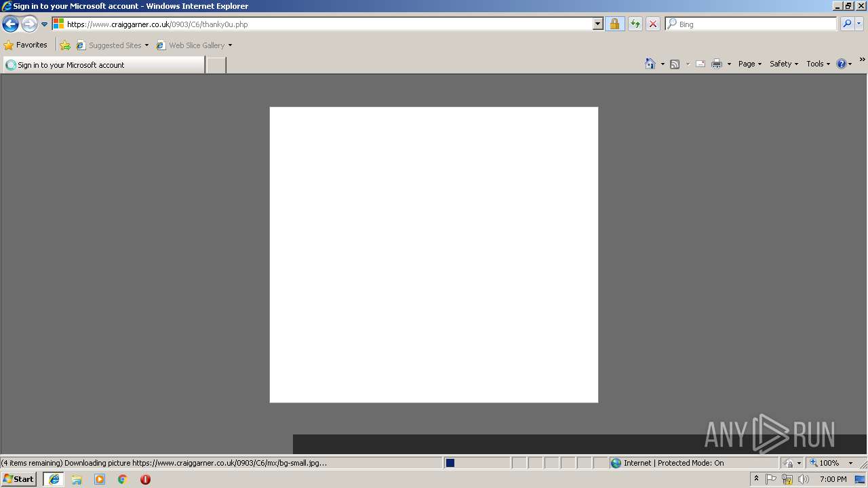868x488 pixels.
Task: Launch Google Chrome from the taskbar
Action: [x=123, y=479]
